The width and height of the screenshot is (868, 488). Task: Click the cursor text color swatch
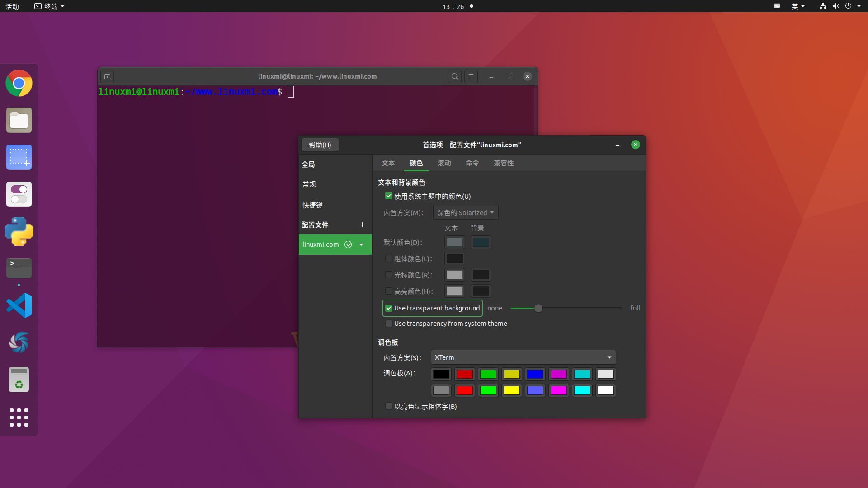click(455, 275)
